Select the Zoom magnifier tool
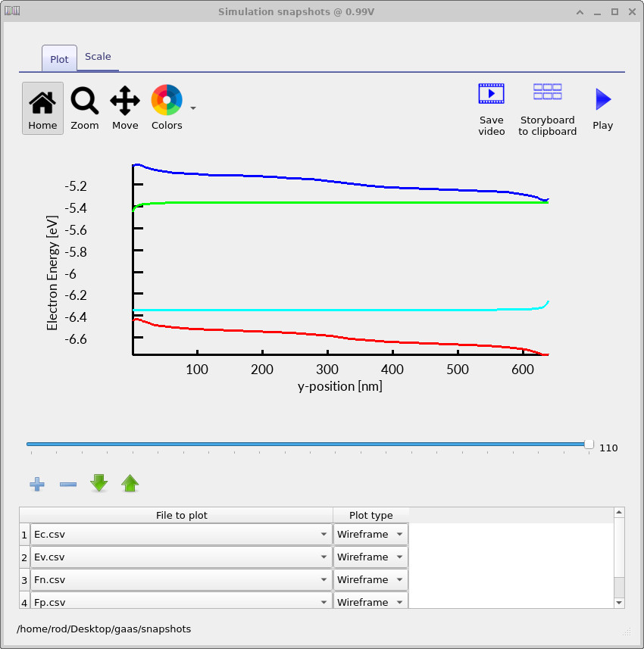This screenshot has width=644, height=649. click(x=84, y=108)
